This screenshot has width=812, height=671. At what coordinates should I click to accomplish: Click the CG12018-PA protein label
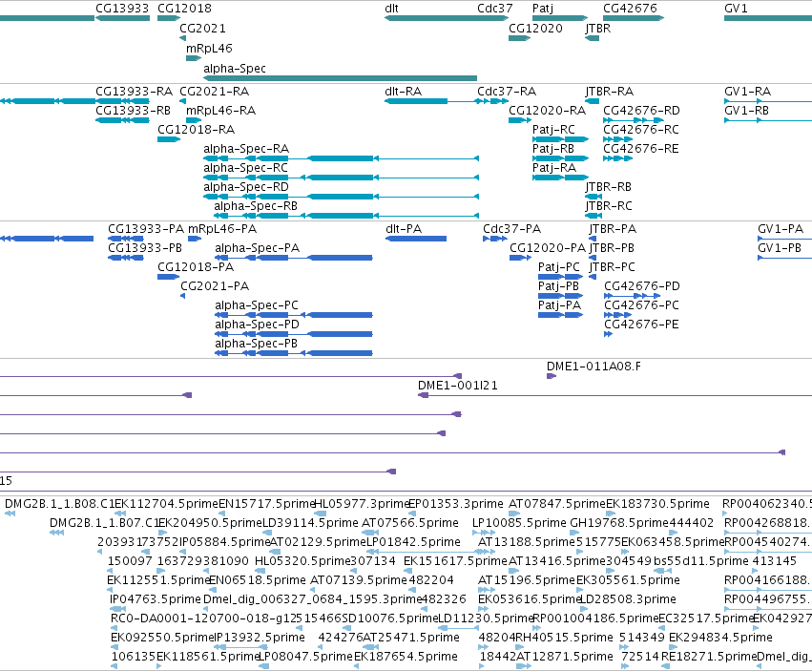(196, 267)
